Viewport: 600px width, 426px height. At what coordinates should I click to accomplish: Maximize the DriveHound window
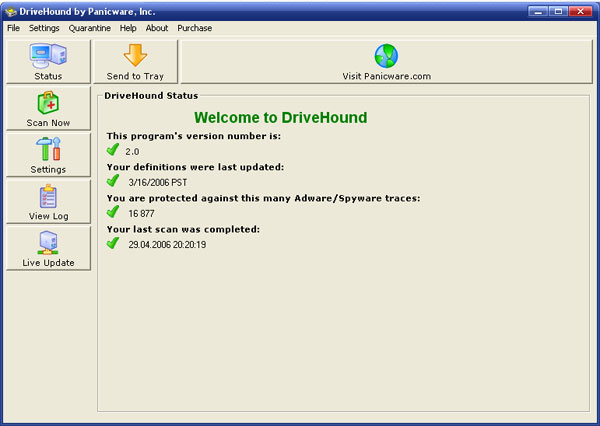[x=558, y=11]
